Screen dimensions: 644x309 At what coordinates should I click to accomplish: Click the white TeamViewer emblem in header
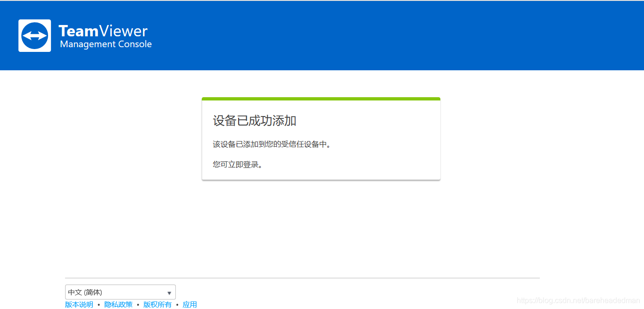tap(34, 35)
